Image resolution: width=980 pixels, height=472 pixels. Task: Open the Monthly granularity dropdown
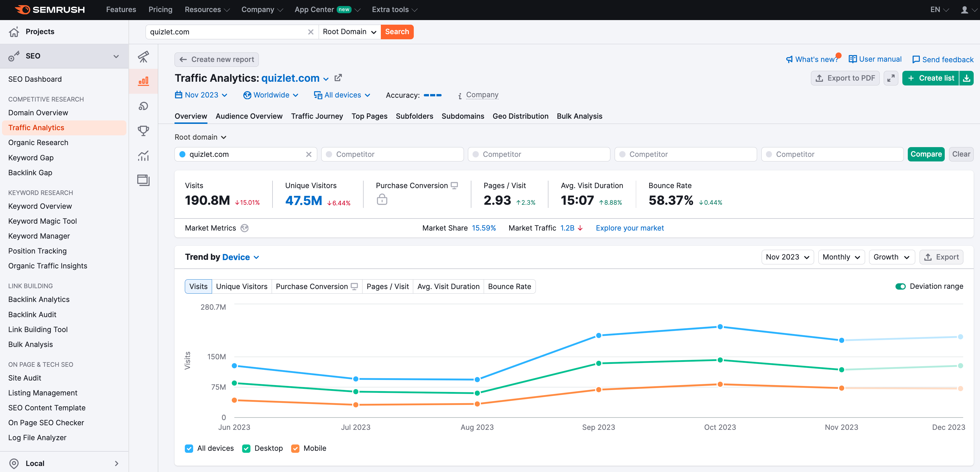[x=841, y=257]
